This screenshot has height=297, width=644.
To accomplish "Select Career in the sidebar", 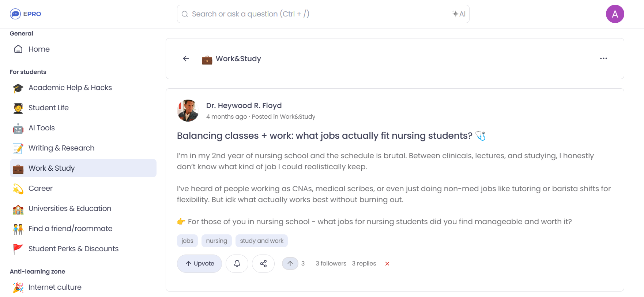I will tap(41, 188).
